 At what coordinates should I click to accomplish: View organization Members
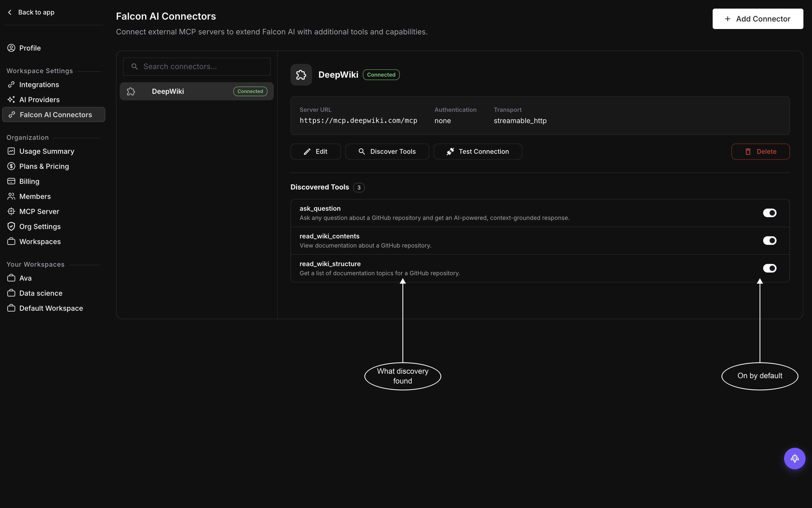click(54, 196)
